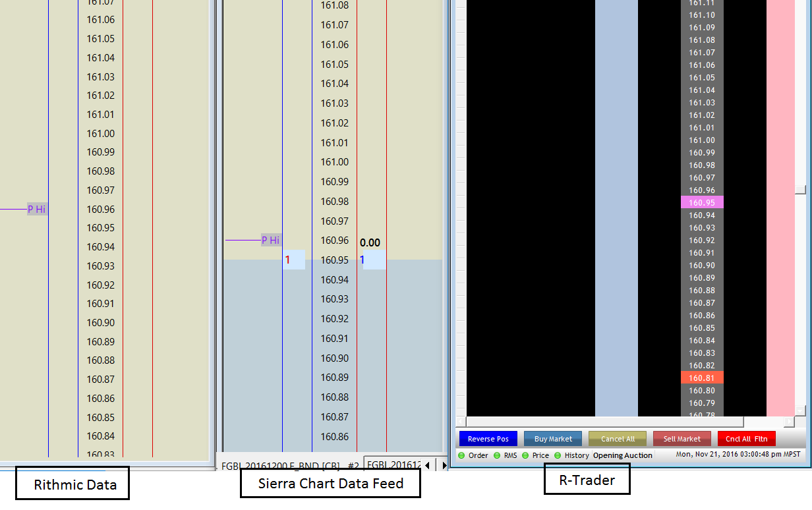Click the red Cncl All Fltn button

(747, 439)
